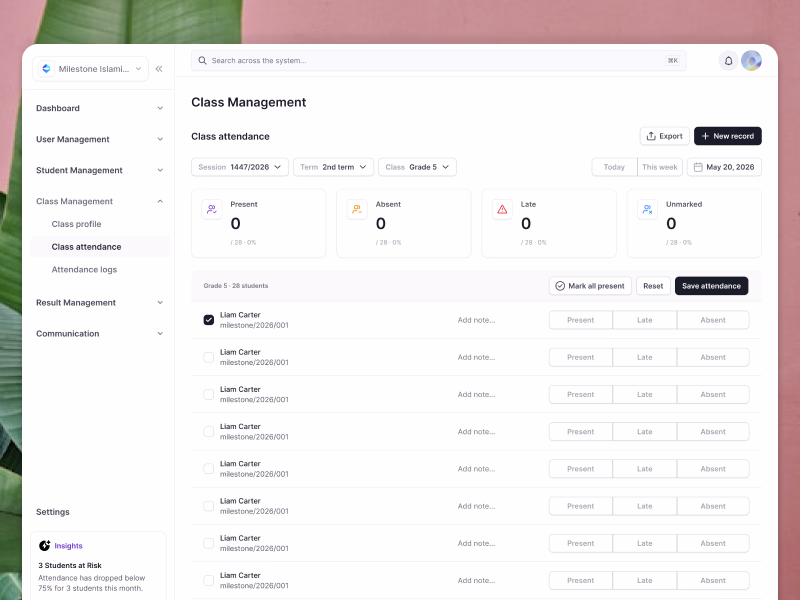Mark third row student as Absent
Screen dimensions: 800x600
(x=713, y=394)
